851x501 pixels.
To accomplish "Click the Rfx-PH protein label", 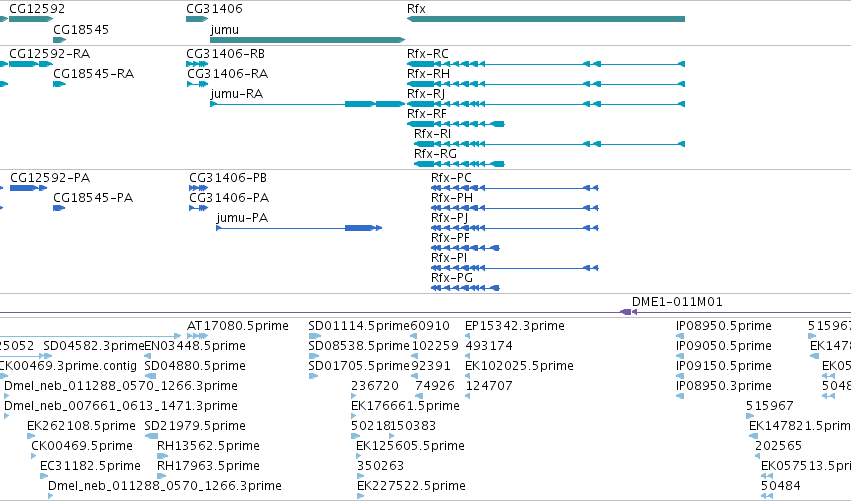I will [452, 198].
